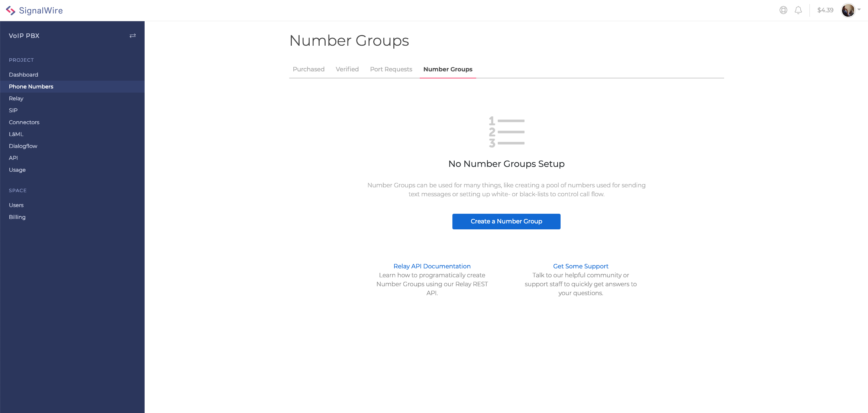
Task: Open Usage in sidebar
Action: pos(17,170)
